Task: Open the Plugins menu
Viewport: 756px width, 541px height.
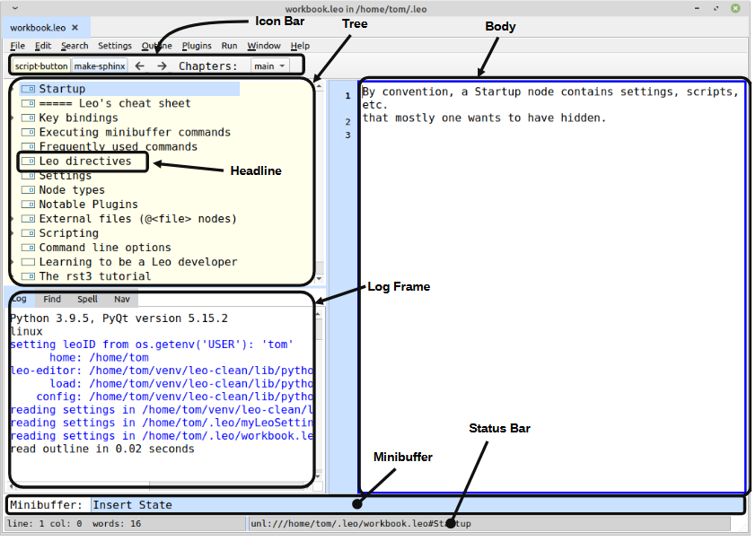Action: pos(197,46)
